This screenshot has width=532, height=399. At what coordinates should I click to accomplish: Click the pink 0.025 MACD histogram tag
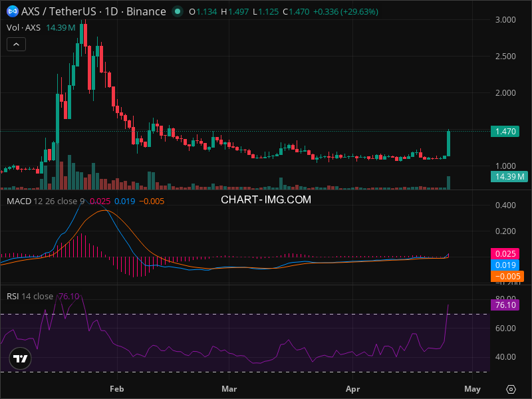click(505, 254)
